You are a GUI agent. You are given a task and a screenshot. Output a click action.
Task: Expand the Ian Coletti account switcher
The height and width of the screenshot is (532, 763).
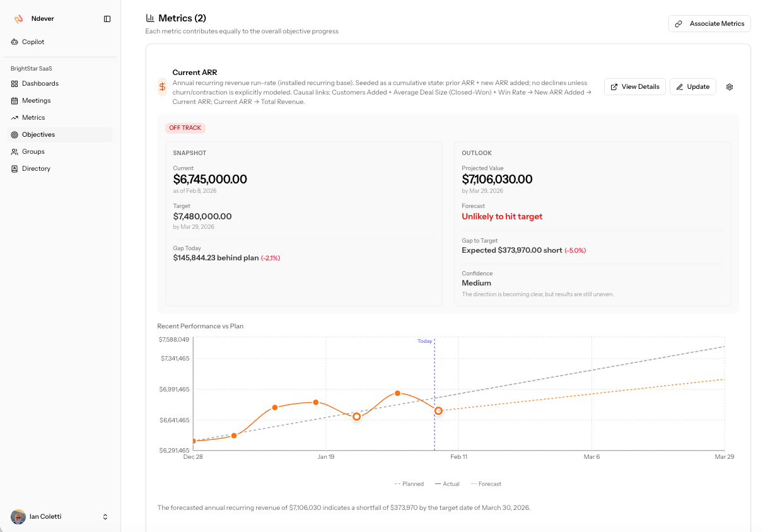tap(105, 517)
